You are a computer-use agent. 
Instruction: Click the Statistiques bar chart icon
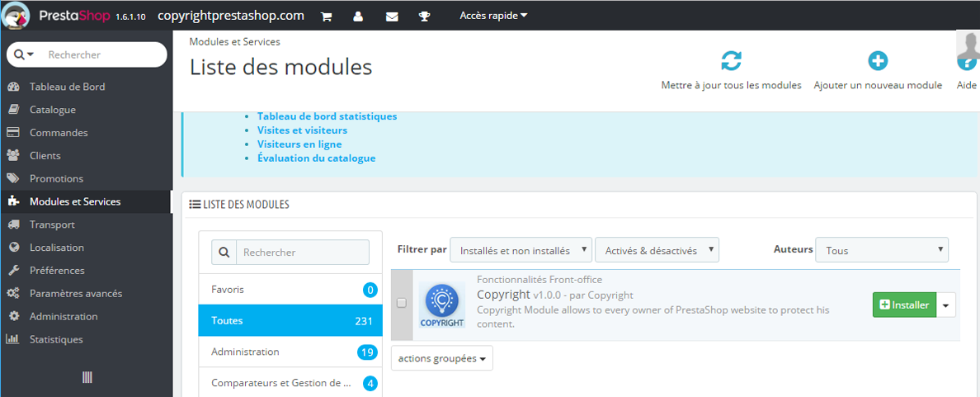pos(13,339)
